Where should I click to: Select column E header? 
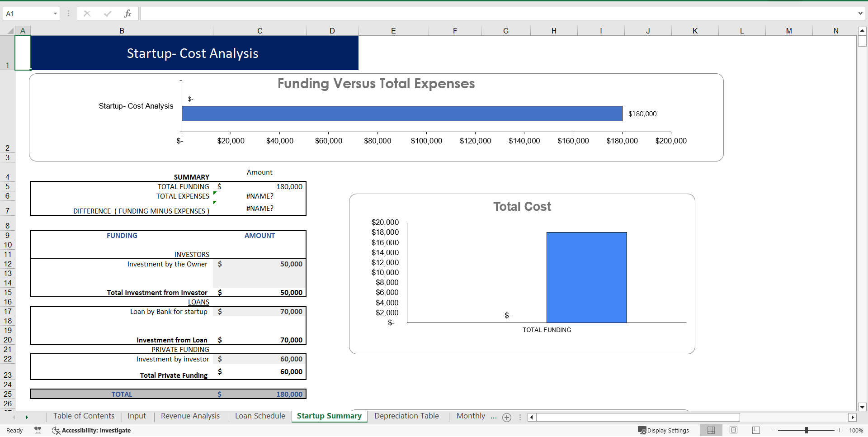(393, 31)
